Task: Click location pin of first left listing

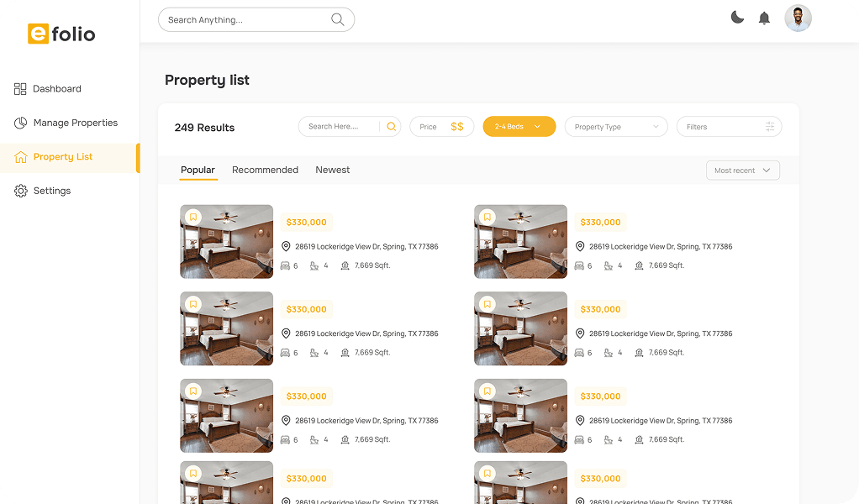Action: 286,247
